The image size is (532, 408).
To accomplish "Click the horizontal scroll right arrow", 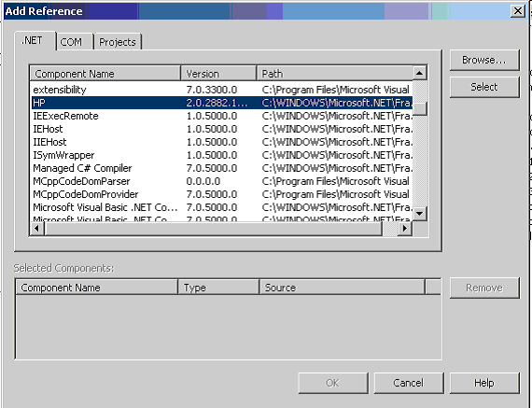I will click(404, 229).
